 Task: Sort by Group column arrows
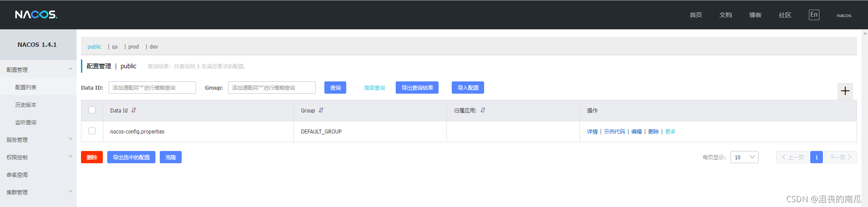pos(321,110)
